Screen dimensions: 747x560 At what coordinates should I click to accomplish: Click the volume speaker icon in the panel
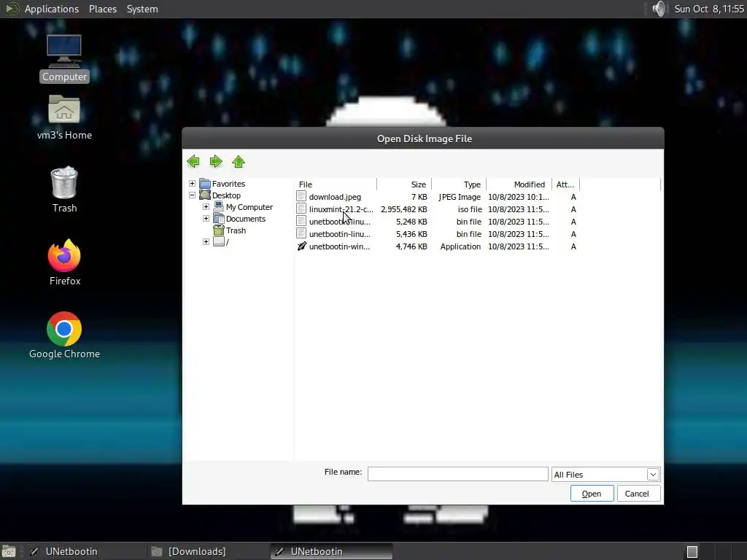[x=659, y=9]
